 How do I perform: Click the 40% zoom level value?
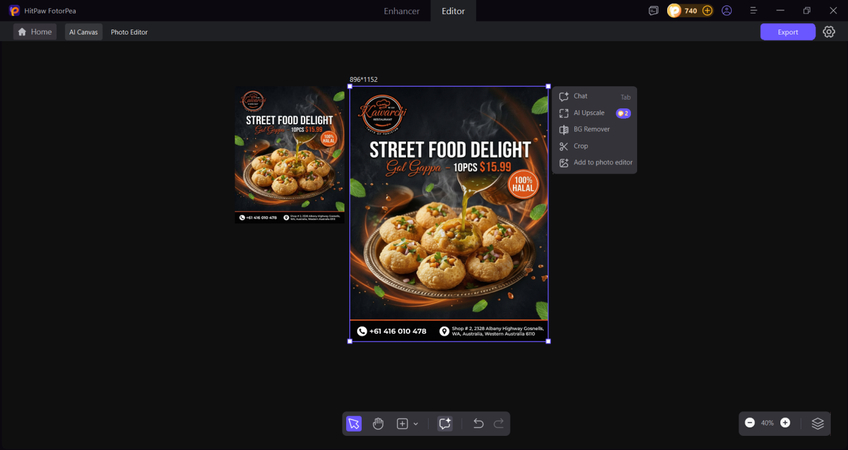767,423
